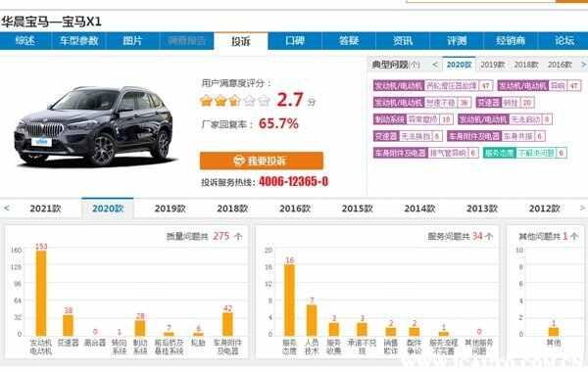Click the orange 我要投诉 complaint button

[x=262, y=161]
